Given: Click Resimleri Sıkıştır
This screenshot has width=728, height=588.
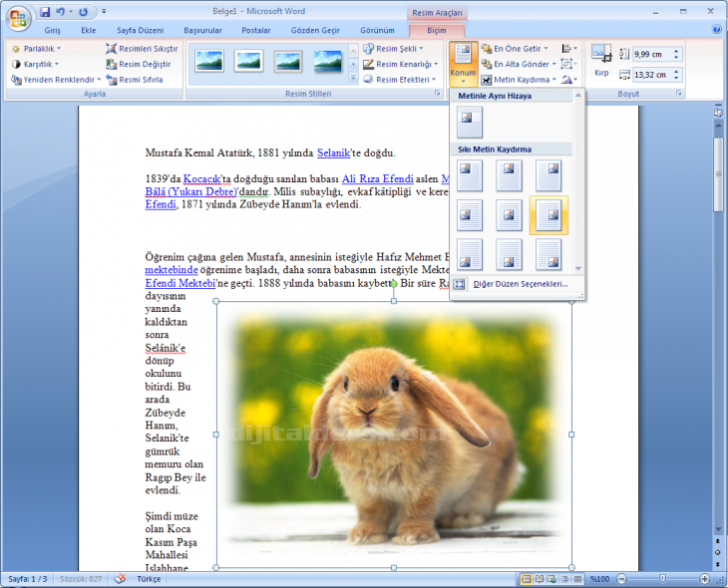Looking at the screenshot, I should tap(142, 49).
